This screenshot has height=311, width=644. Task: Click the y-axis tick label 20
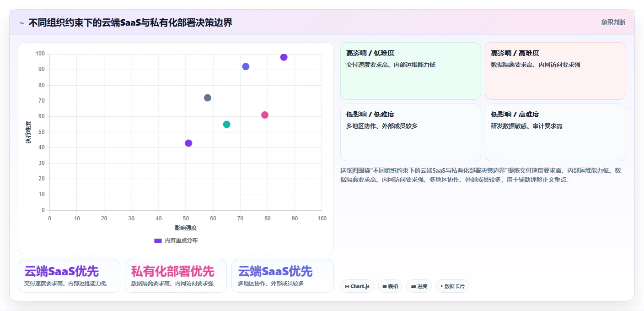point(42,179)
